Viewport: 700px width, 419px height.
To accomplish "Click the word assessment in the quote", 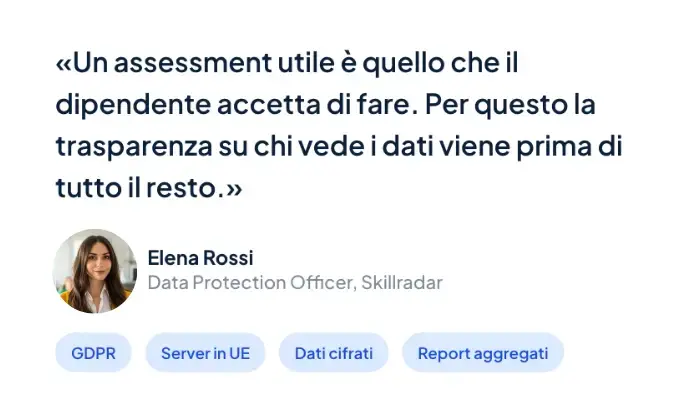I will tap(193, 63).
